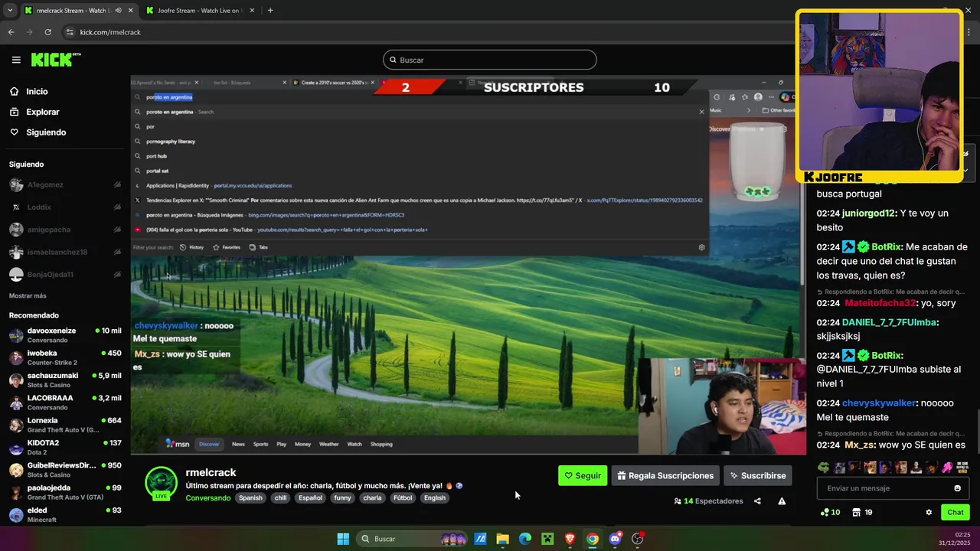Mute the rmelcrack tab audio icon

(x=118, y=11)
